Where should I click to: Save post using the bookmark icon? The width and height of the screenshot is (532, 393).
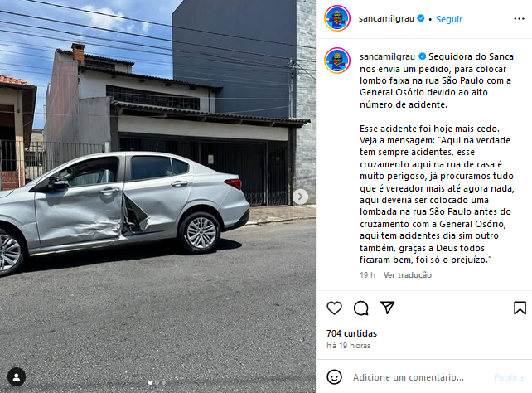(x=520, y=308)
